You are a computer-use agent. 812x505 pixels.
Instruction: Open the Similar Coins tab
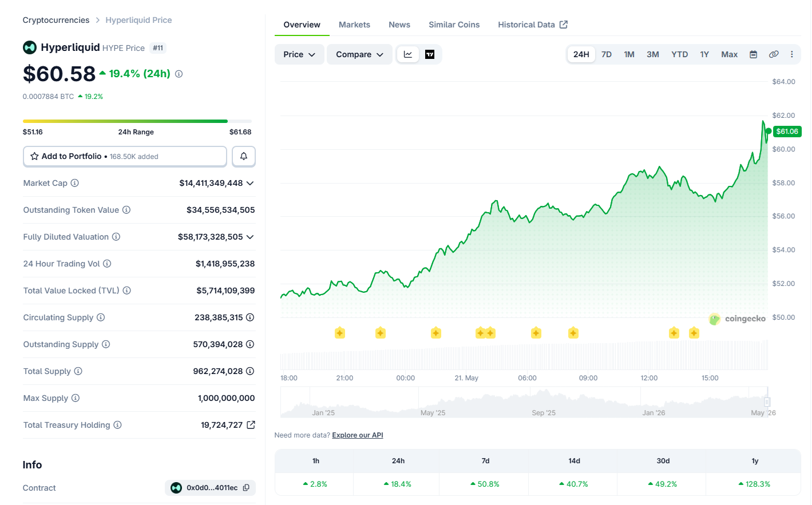(454, 25)
